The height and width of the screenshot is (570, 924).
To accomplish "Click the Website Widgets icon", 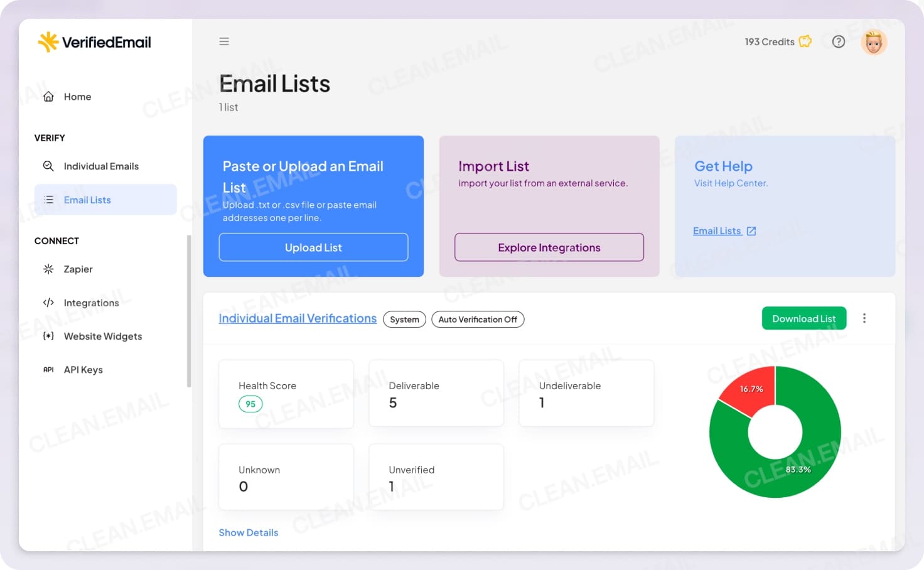I will (48, 336).
